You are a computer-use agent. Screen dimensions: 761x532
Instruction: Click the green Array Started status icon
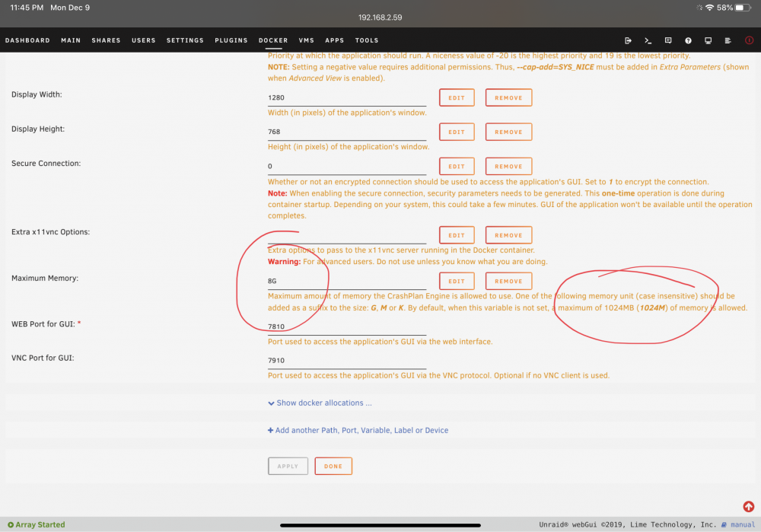tap(10, 524)
